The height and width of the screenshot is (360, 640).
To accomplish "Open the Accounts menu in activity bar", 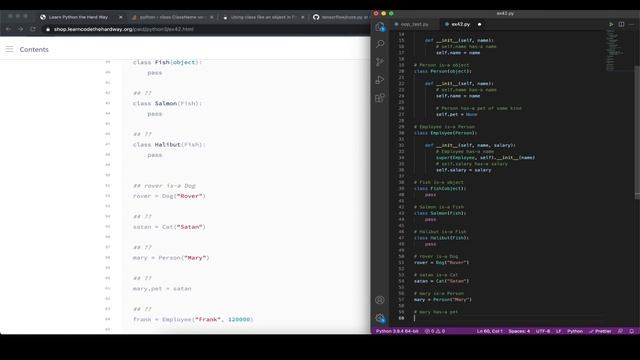I will pyautogui.click(x=380, y=300).
